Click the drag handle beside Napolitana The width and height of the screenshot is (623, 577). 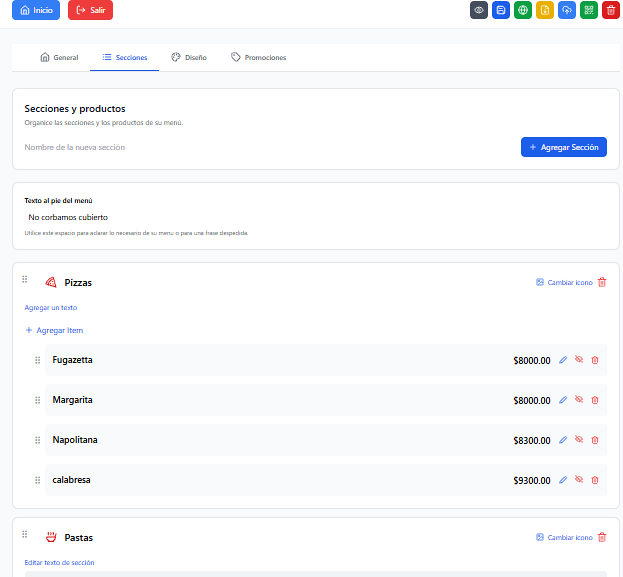point(37,440)
